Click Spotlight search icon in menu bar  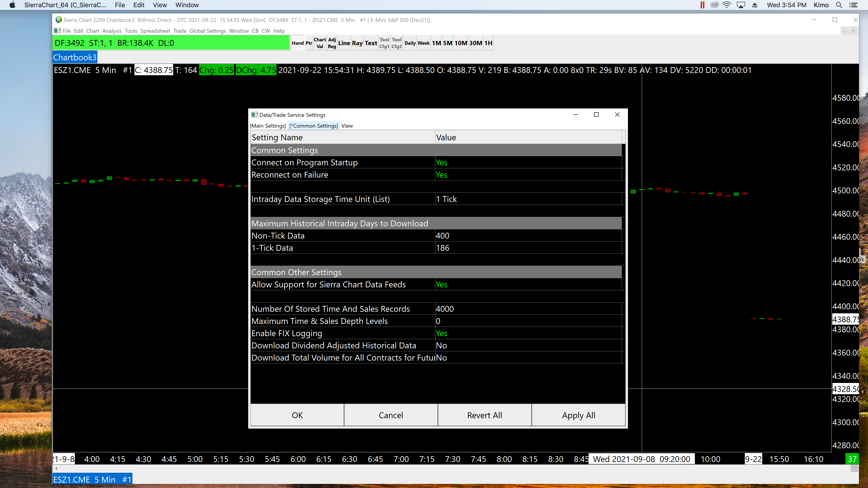[x=839, y=5]
